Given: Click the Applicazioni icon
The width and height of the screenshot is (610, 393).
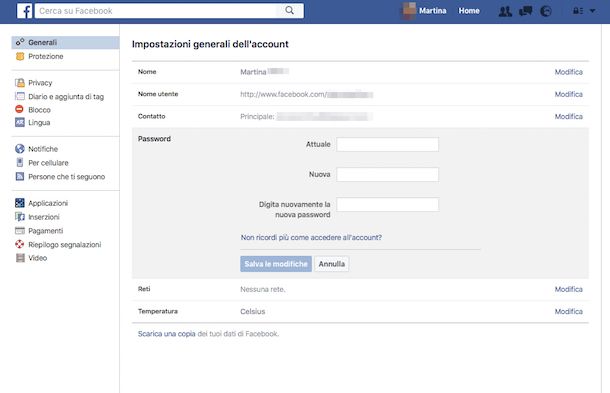Looking at the screenshot, I should click(20, 203).
